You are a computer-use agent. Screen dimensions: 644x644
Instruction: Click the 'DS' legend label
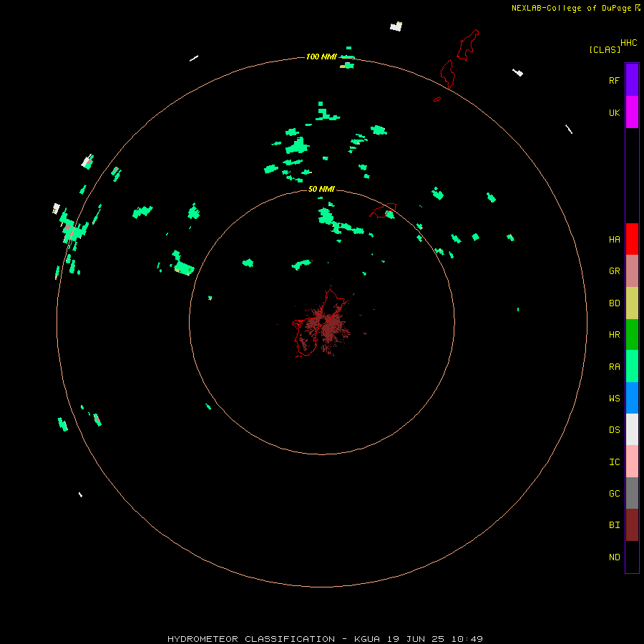[x=614, y=430]
